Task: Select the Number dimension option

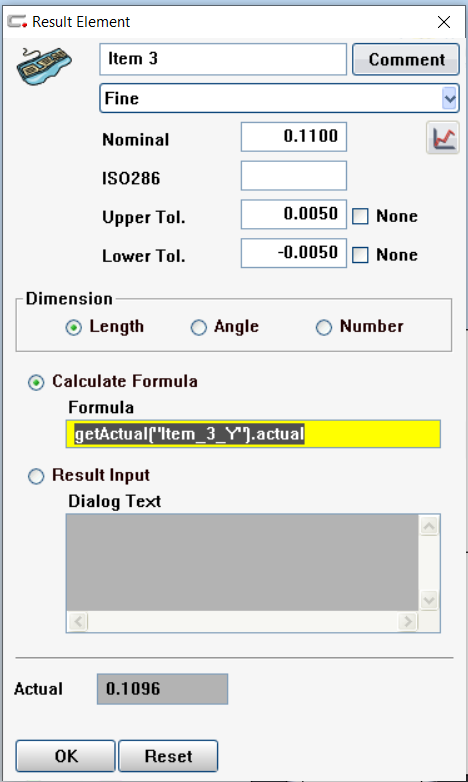Action: coord(324,328)
